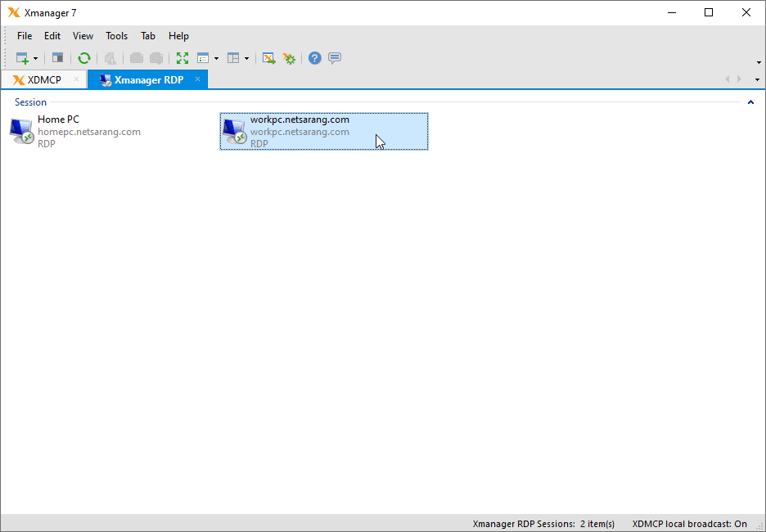Open the toolbar options overflow arrow
The width and height of the screenshot is (766, 532).
point(759,62)
